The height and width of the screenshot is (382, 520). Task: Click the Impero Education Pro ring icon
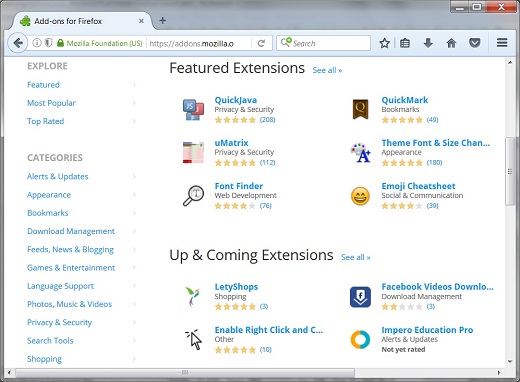(x=360, y=340)
